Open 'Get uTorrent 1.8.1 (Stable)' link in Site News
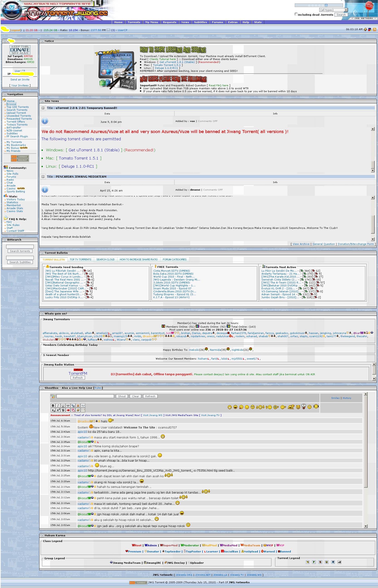The height and width of the screenshot is (588, 378). pos(94,150)
